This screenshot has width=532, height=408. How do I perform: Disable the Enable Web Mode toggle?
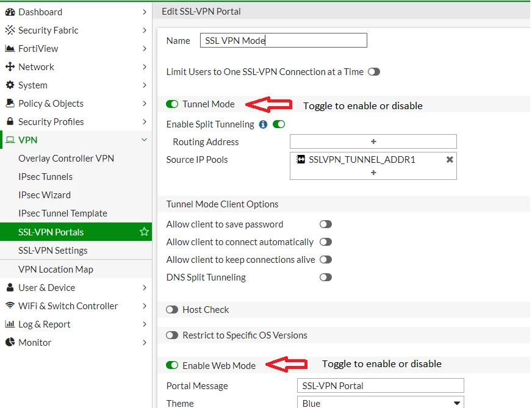click(172, 365)
